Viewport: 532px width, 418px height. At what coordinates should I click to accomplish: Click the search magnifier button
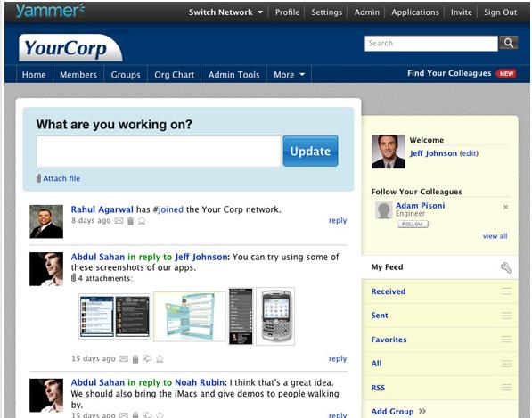[508, 43]
